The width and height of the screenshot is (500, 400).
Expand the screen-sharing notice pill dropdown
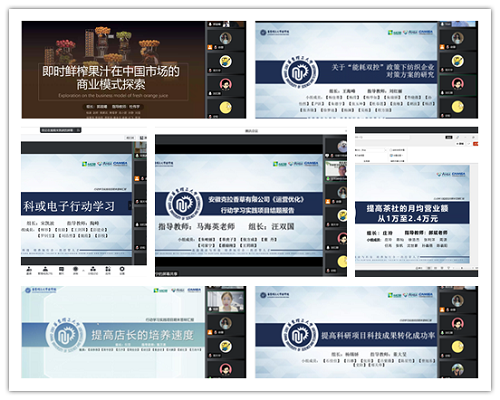(78, 130)
